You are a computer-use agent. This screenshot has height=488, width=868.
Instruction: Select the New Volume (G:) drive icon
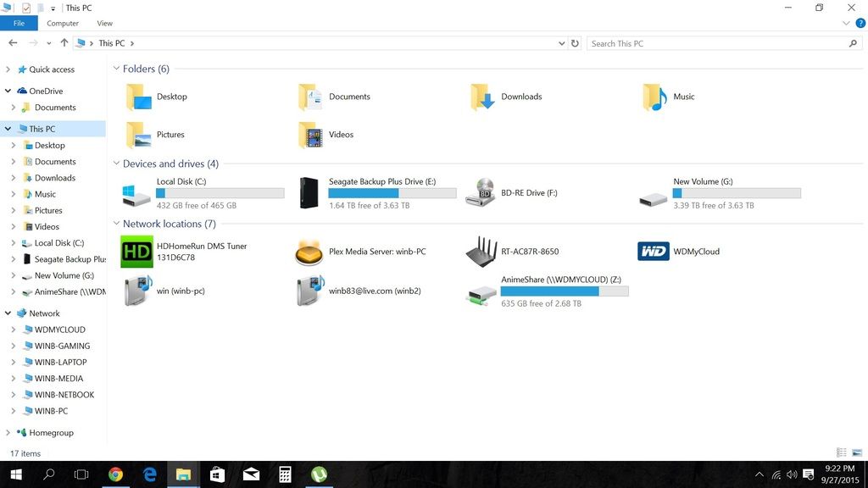(654, 198)
